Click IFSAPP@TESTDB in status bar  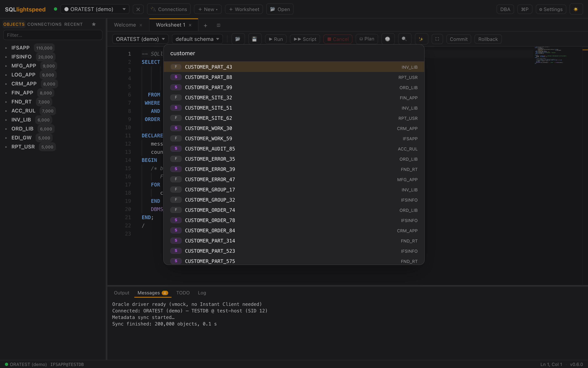[67, 364]
